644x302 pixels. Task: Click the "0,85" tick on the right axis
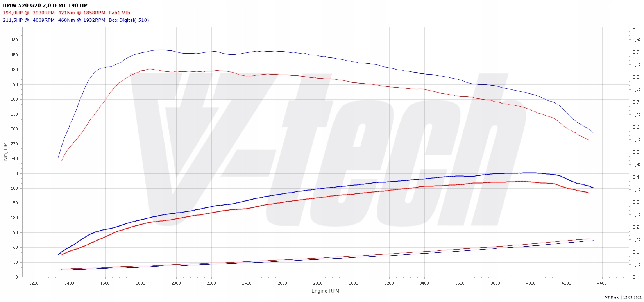click(637, 64)
